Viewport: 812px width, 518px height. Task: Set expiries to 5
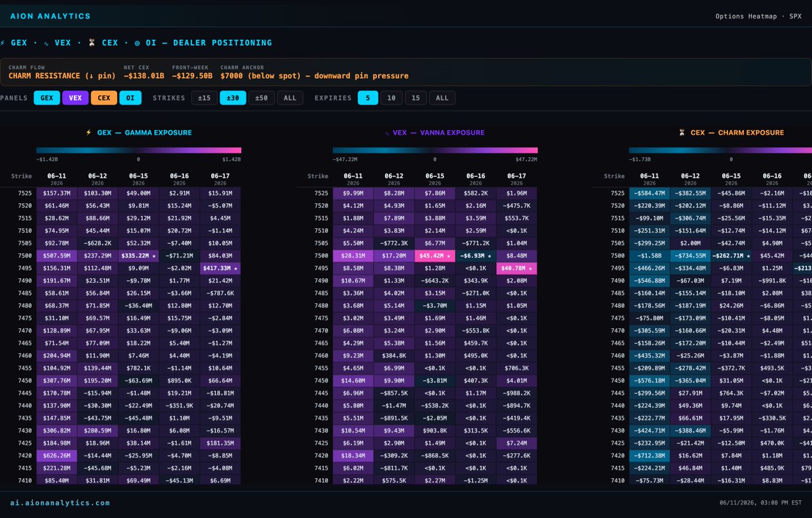(368, 98)
